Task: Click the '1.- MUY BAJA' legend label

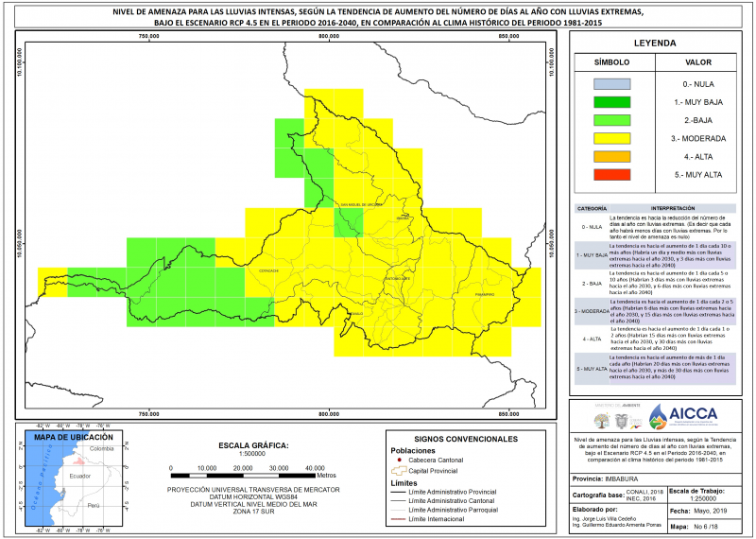Action: click(698, 102)
